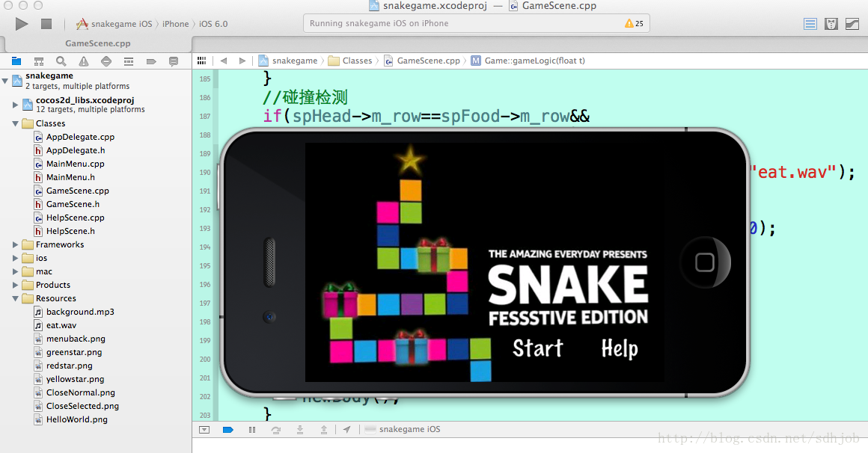Click Classes in the jump bar
868x453 pixels.
tap(350, 61)
